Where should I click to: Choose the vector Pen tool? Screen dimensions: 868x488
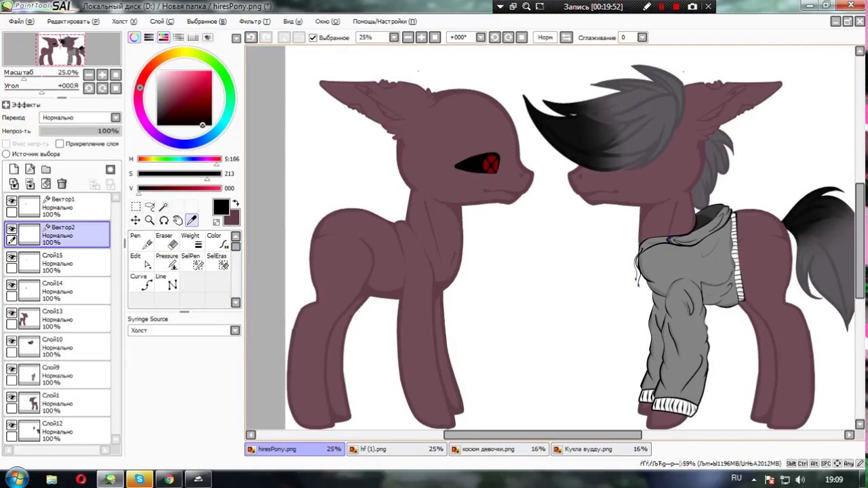141,241
